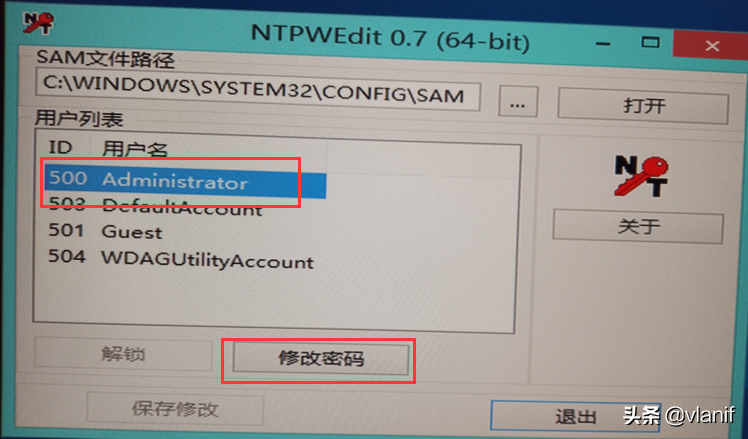748x439 pixels.
Task: Click the 关于 (About) button
Action: [x=638, y=227]
